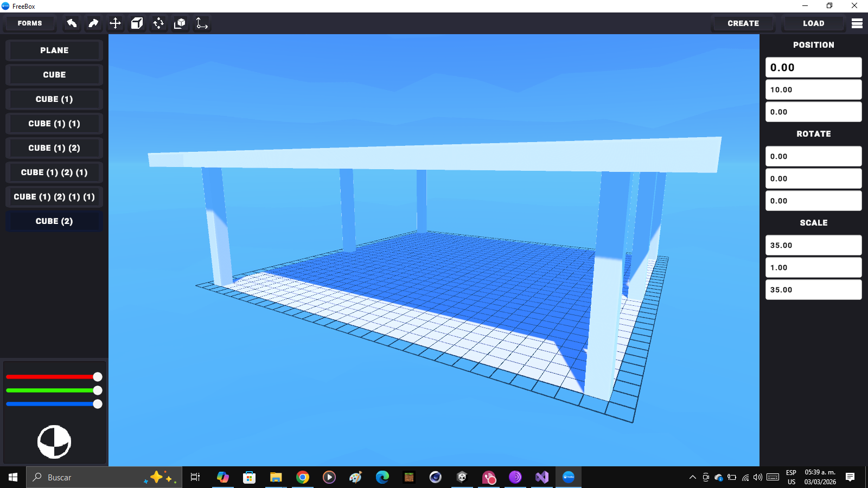
Task: Select the CUBE (2) object
Action: tap(54, 221)
